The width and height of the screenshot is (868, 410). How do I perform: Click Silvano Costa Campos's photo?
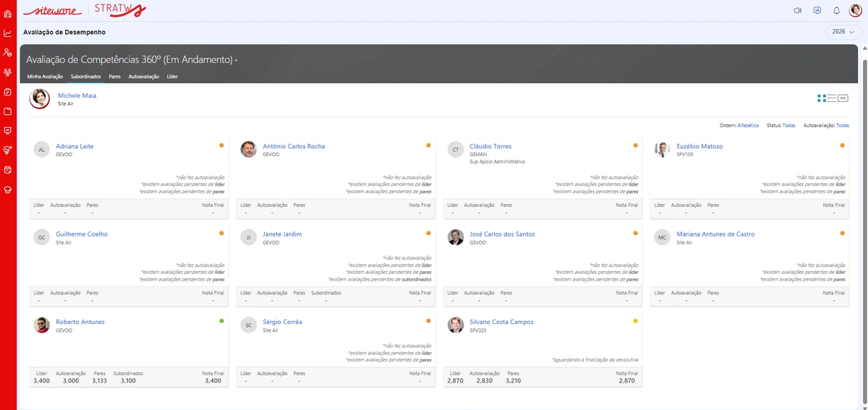click(456, 325)
